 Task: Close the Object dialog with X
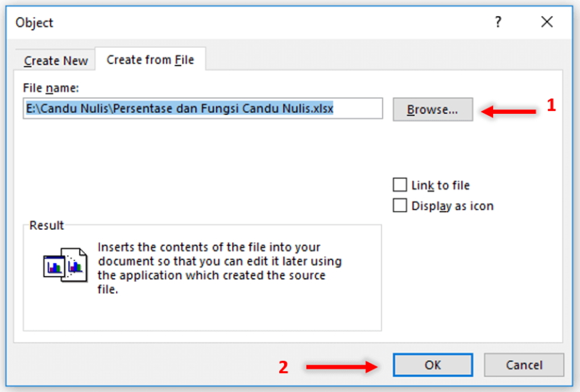tap(547, 22)
